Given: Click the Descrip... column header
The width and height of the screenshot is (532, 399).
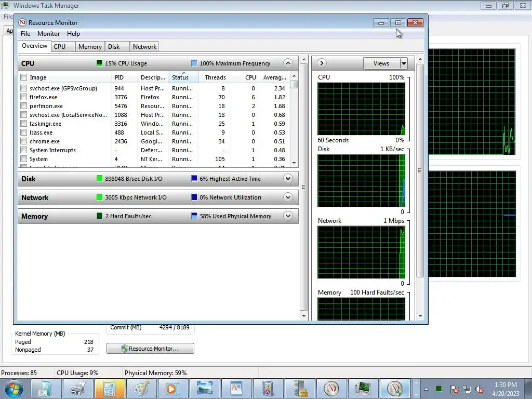Looking at the screenshot, I should point(153,77).
